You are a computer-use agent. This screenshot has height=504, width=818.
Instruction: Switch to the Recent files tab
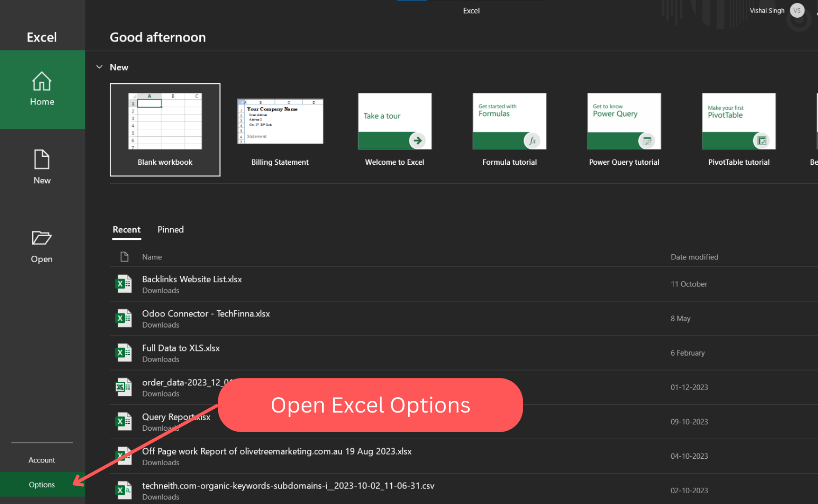(127, 230)
